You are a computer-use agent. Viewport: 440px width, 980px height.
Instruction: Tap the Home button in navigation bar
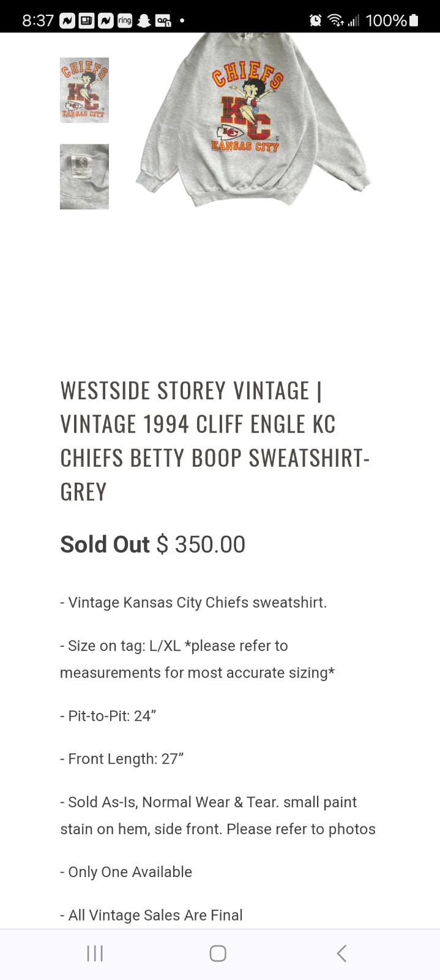click(x=218, y=953)
